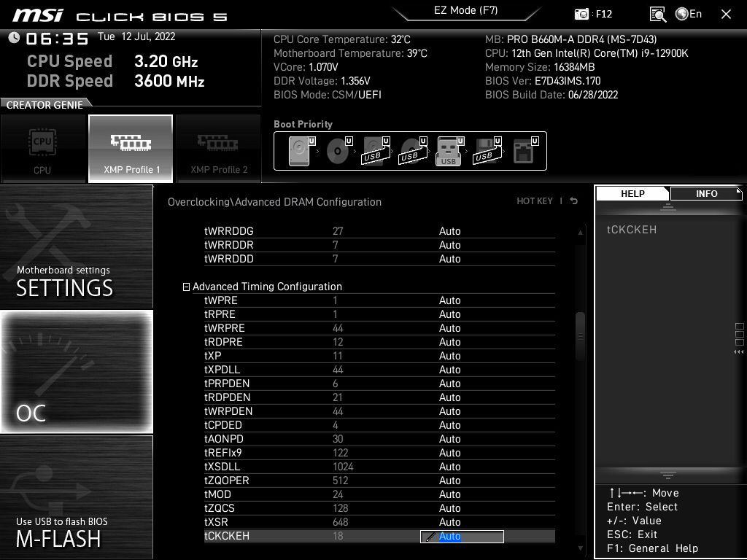Select the optical disc boot device icon
747x560 pixels.
pyautogui.click(x=338, y=151)
